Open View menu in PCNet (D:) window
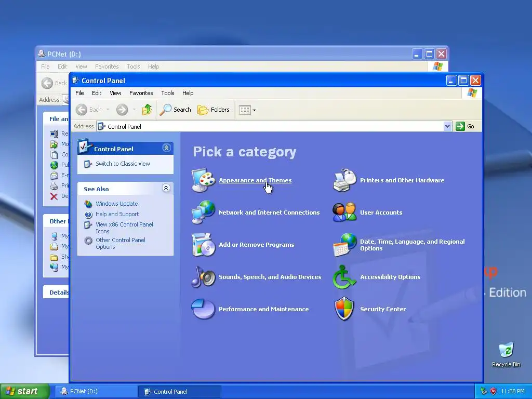The image size is (532, 399). click(81, 66)
